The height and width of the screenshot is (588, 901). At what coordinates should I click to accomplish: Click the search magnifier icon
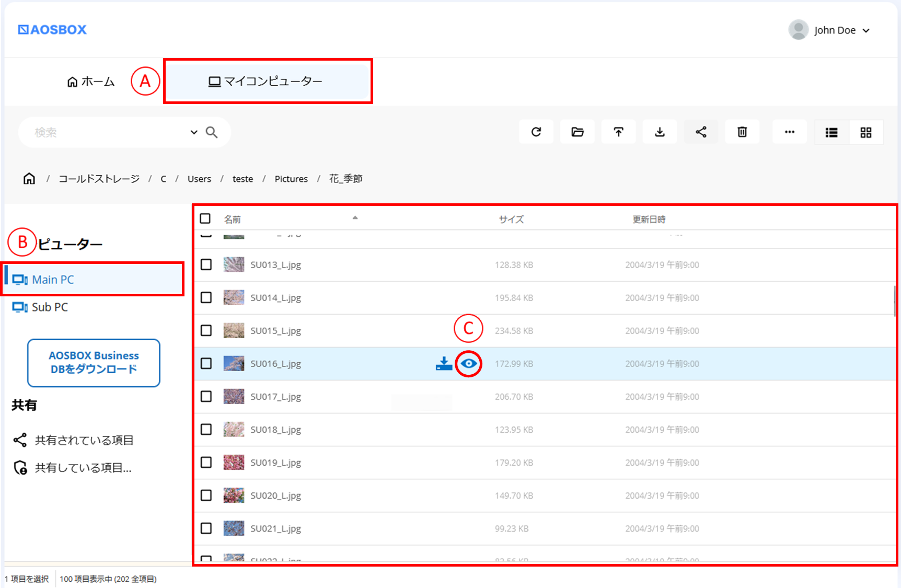pyautogui.click(x=212, y=132)
